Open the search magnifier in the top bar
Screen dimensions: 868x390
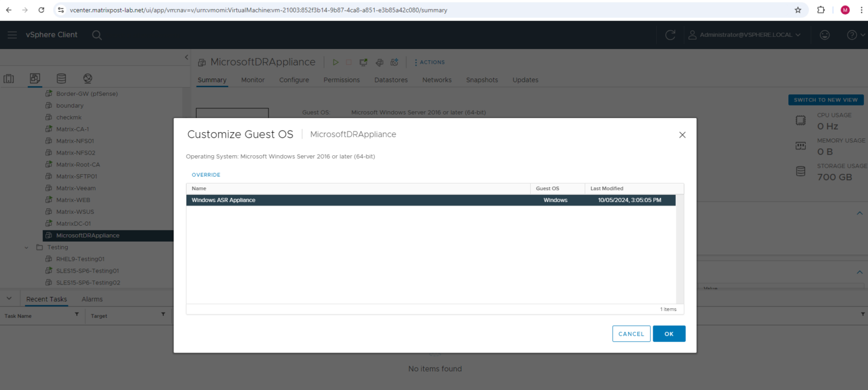[97, 35]
